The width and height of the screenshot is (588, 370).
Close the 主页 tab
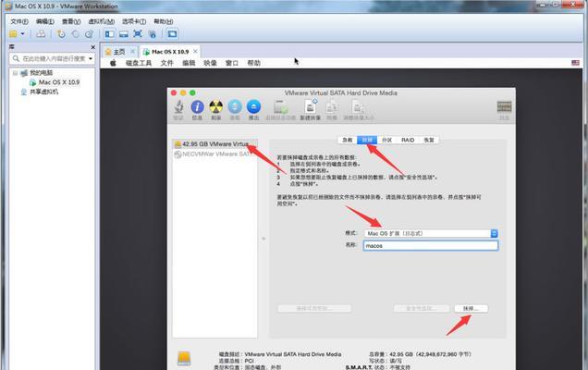[132, 51]
